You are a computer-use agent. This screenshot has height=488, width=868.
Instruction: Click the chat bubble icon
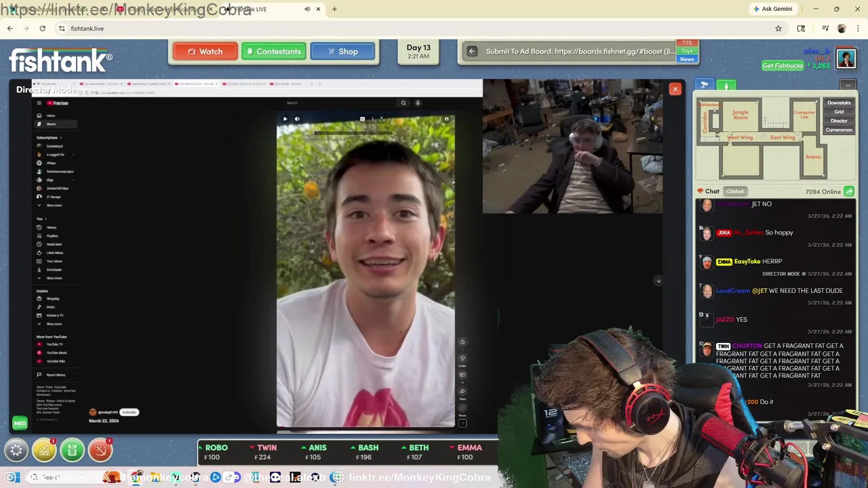point(701,192)
